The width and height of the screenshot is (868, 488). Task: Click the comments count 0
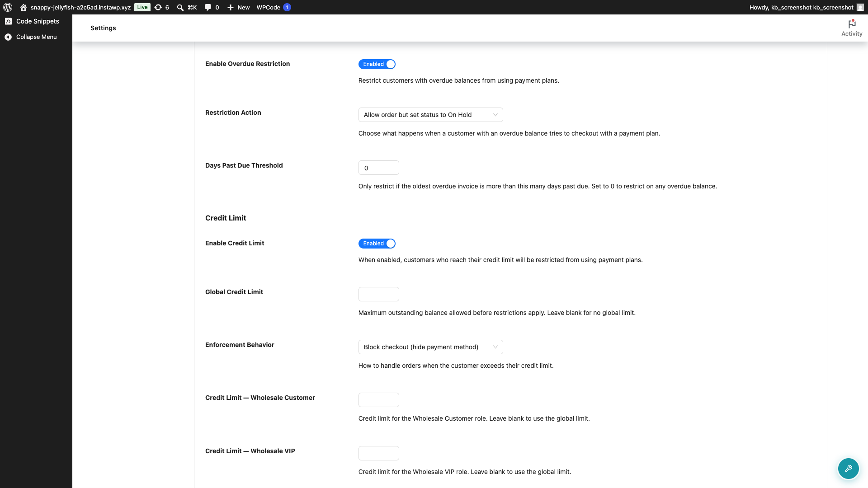(217, 7)
